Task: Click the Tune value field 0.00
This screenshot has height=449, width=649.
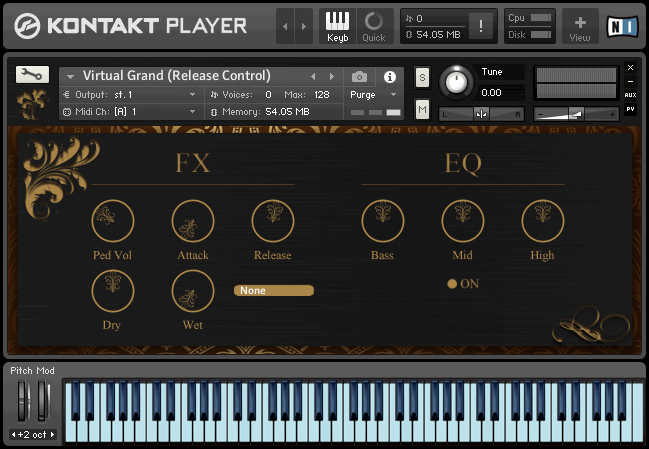Action: point(502,93)
